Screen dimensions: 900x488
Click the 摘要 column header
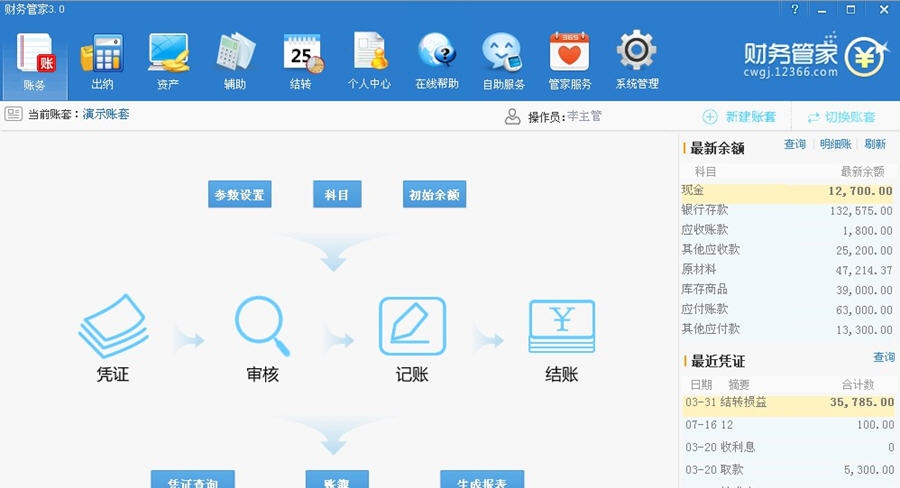[739, 385]
